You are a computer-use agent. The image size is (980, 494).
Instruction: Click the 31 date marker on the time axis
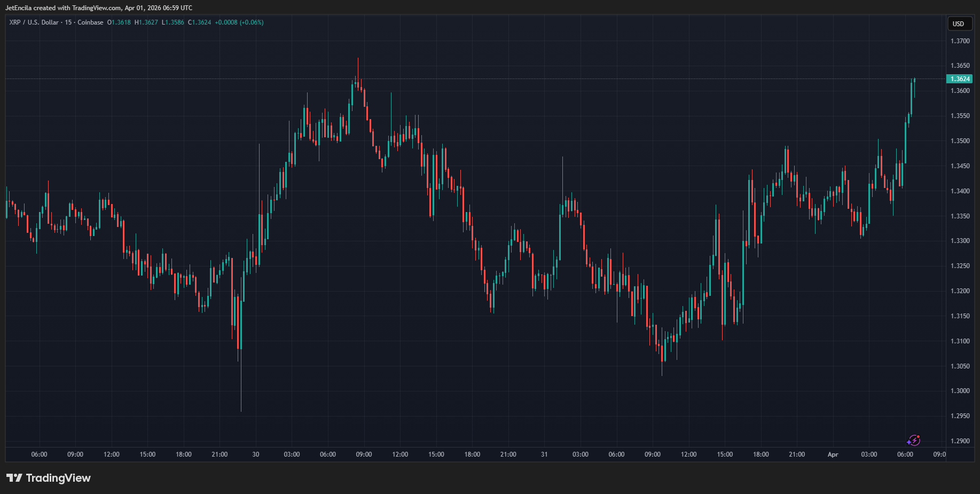point(544,454)
